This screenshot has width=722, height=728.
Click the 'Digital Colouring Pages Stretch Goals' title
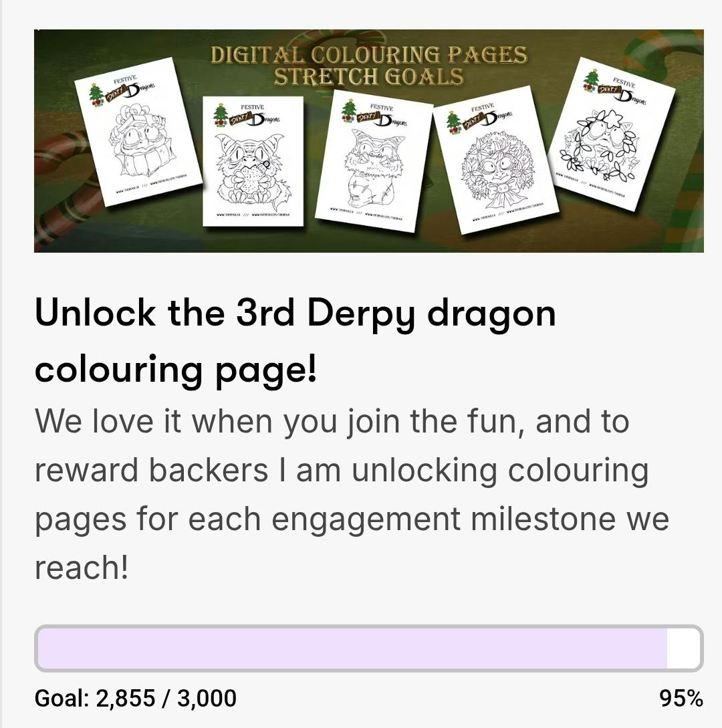pyautogui.click(x=369, y=66)
